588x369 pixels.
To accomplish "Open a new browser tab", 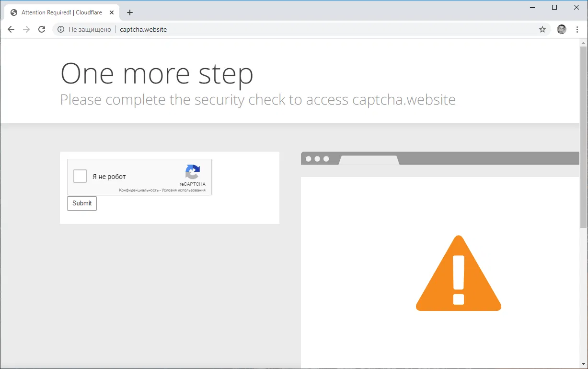I will tap(129, 12).
